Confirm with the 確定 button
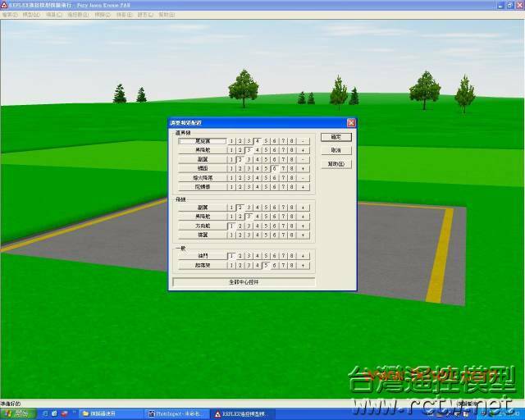 pos(336,137)
